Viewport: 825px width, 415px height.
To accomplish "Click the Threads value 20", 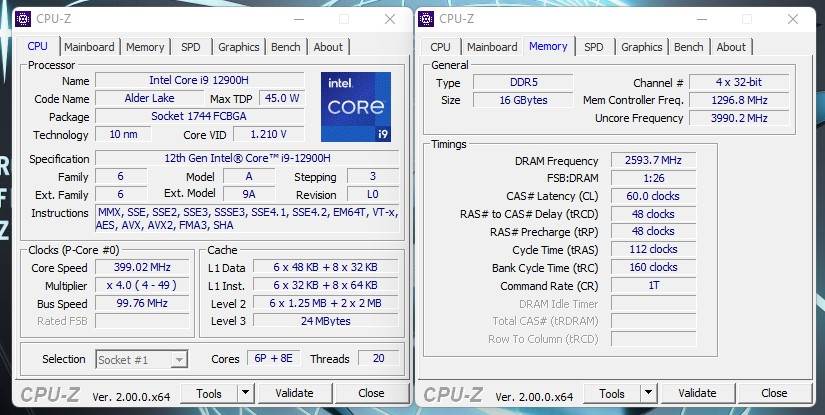I will pos(378,359).
